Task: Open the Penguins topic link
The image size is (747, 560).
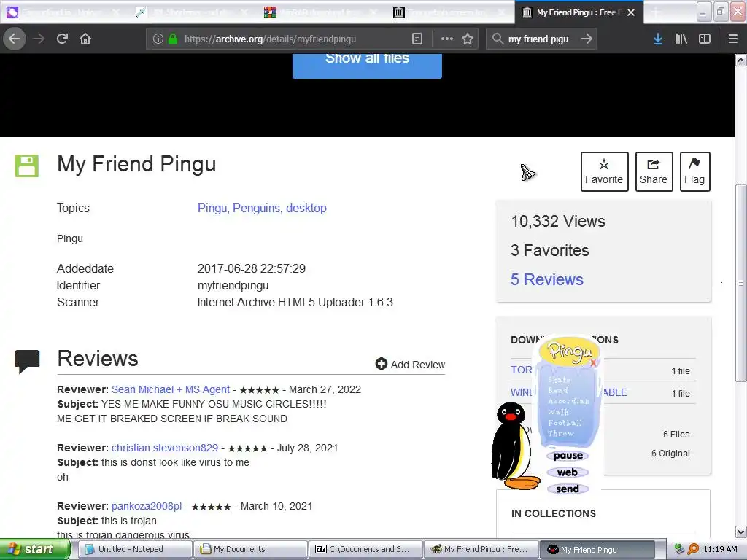Action: coord(258,208)
